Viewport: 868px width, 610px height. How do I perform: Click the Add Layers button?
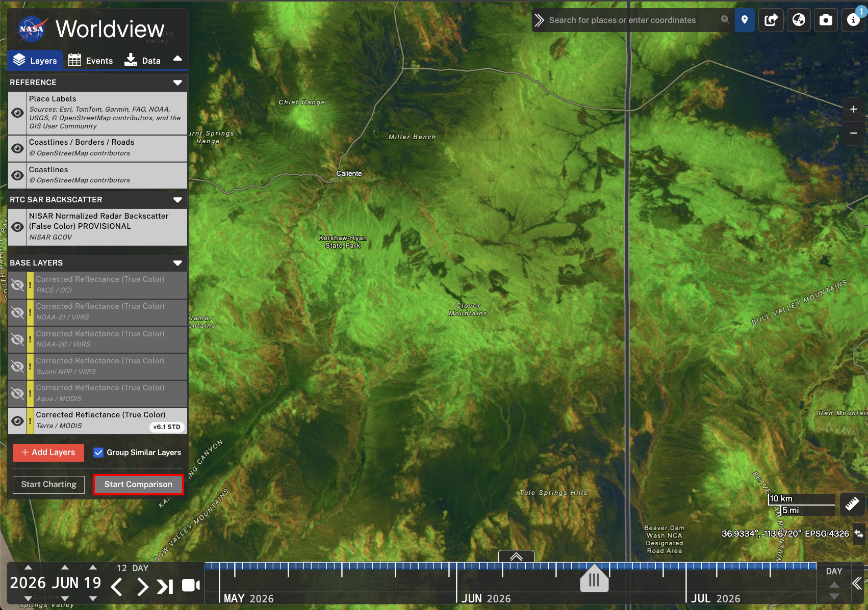click(x=48, y=452)
